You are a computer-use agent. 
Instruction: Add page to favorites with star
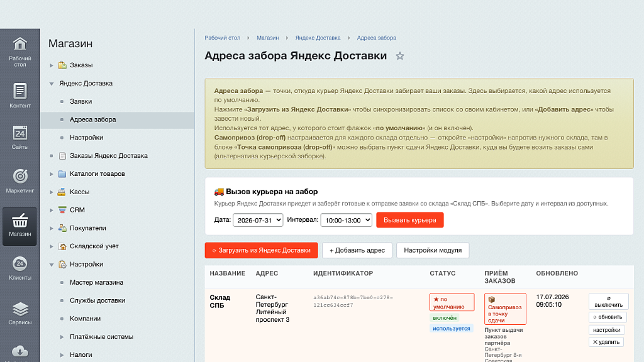point(399,56)
